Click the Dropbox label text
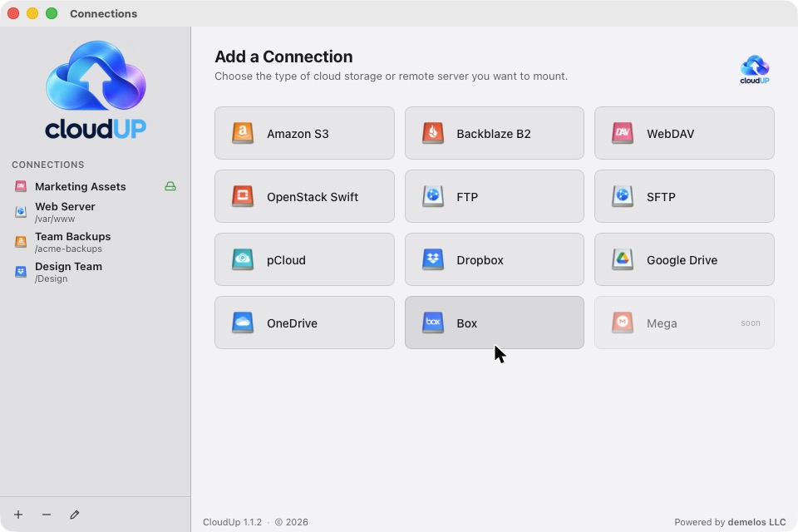Image resolution: width=798 pixels, height=532 pixels. 480,260
